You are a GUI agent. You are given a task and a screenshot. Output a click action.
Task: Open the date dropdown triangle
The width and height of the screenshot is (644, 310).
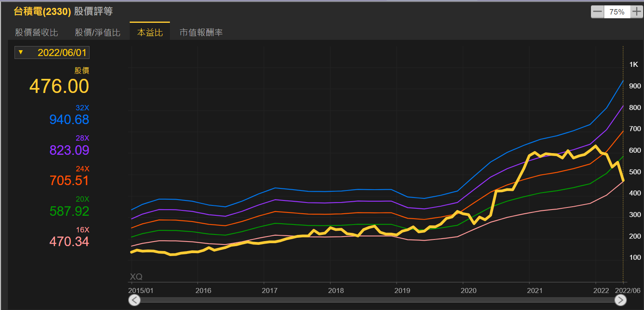20,52
